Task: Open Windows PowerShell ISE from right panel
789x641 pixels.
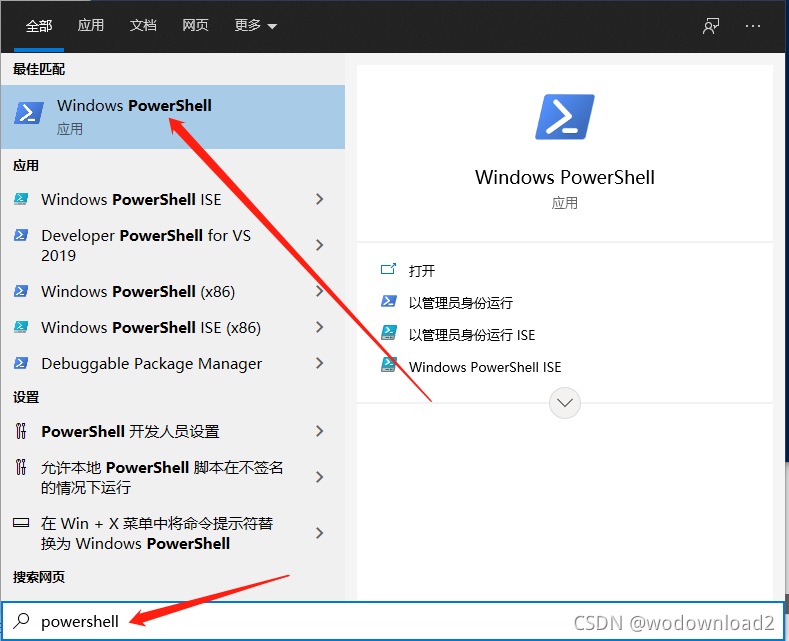Action: (x=485, y=367)
